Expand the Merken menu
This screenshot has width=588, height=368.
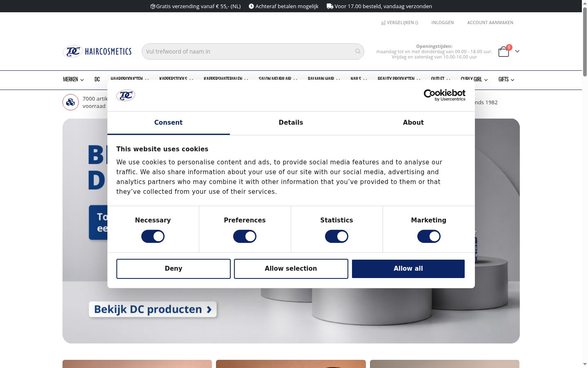pyautogui.click(x=73, y=79)
